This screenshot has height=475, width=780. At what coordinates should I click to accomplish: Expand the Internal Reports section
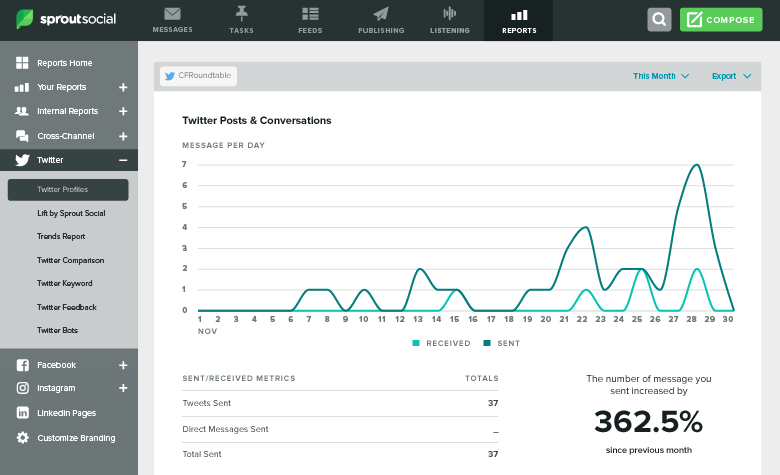(x=123, y=111)
